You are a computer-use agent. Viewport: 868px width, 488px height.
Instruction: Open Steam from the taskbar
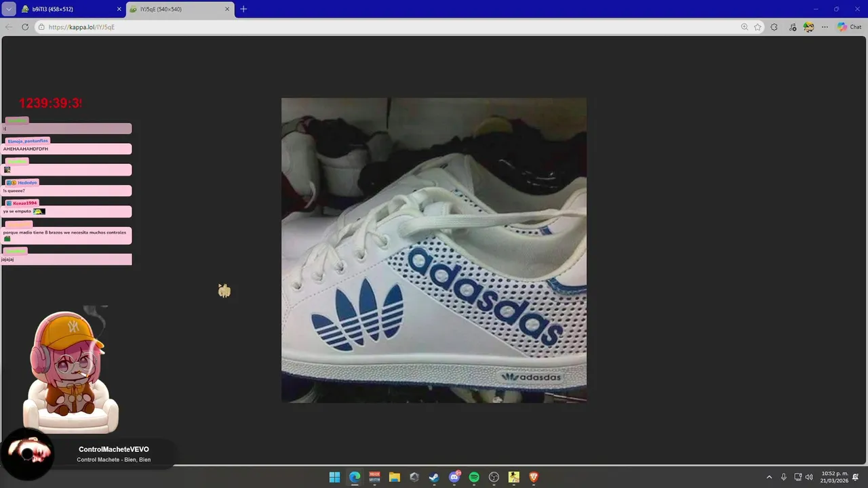pos(434,477)
